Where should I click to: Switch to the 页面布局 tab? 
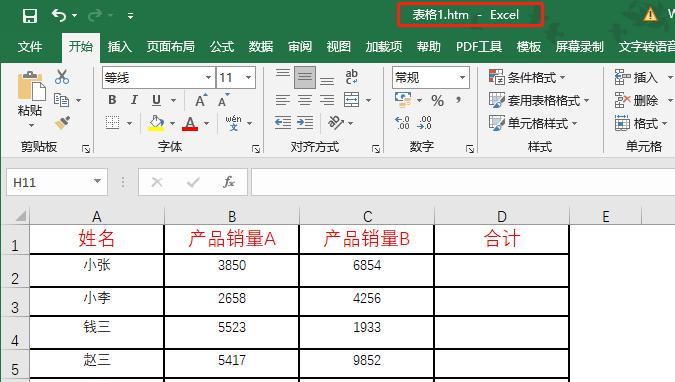[x=170, y=47]
